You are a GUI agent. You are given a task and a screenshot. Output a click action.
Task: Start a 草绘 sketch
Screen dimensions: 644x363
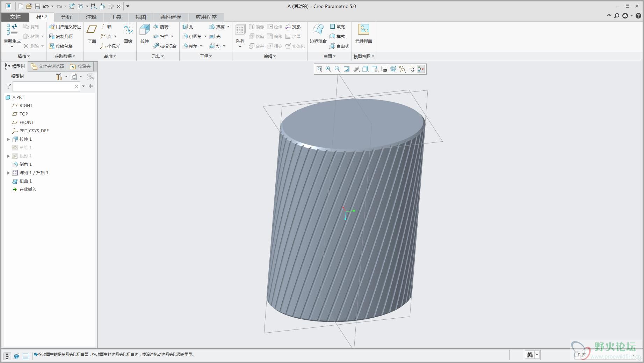[128, 34]
